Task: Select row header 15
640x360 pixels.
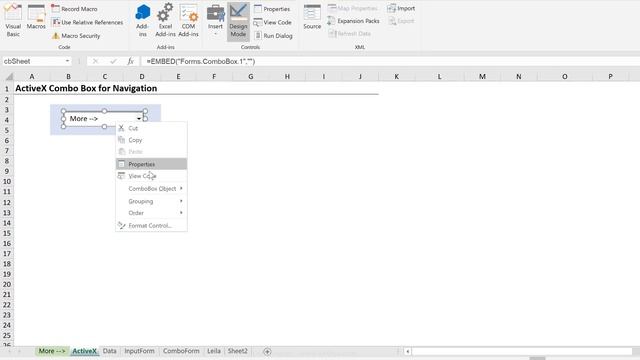Action: [7, 233]
